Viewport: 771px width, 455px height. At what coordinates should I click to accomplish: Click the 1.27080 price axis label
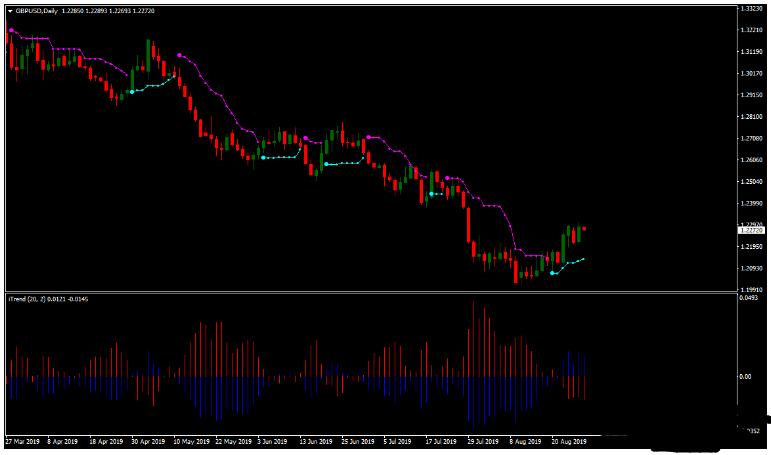tap(751, 139)
